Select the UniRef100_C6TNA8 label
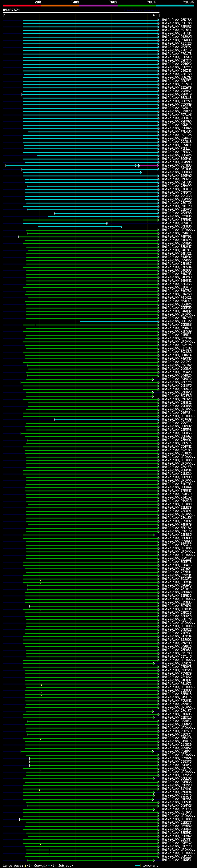The image size is (197, 868). (177, 169)
